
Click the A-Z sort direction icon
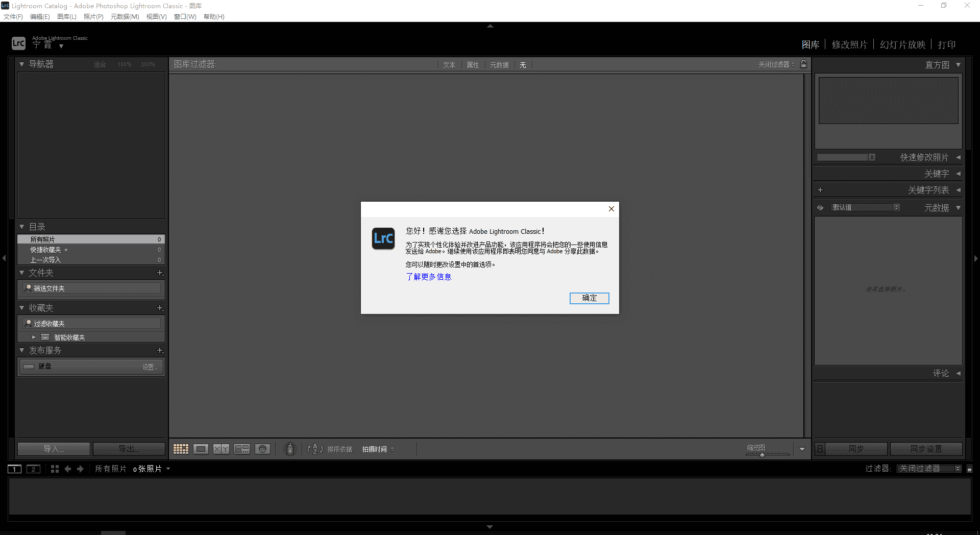[x=314, y=449]
